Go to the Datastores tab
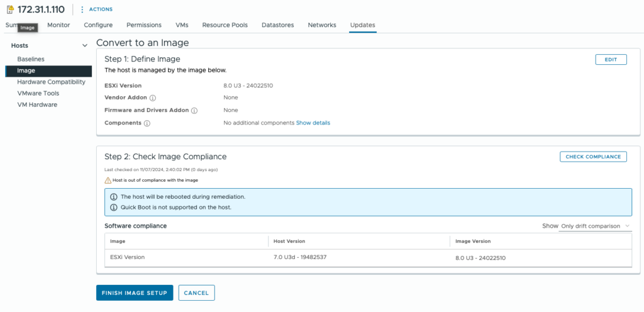 coord(278,25)
